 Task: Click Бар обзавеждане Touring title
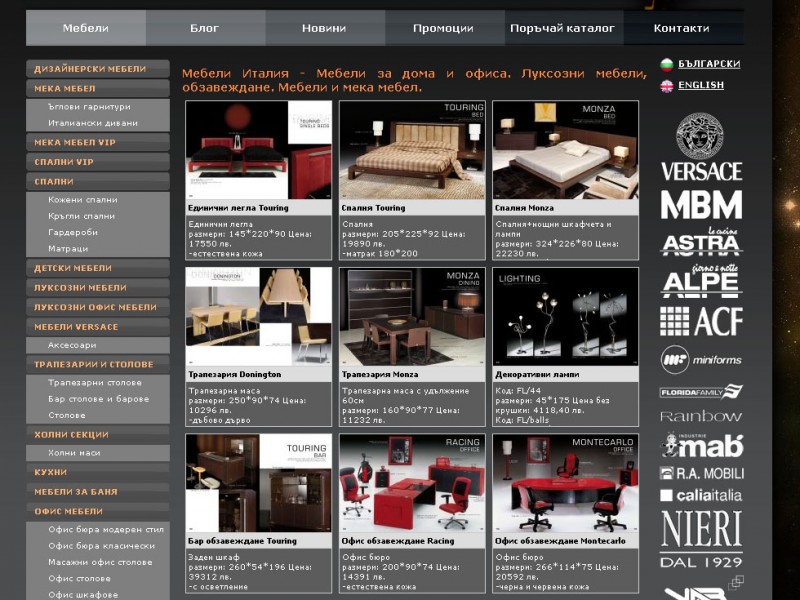(x=242, y=541)
